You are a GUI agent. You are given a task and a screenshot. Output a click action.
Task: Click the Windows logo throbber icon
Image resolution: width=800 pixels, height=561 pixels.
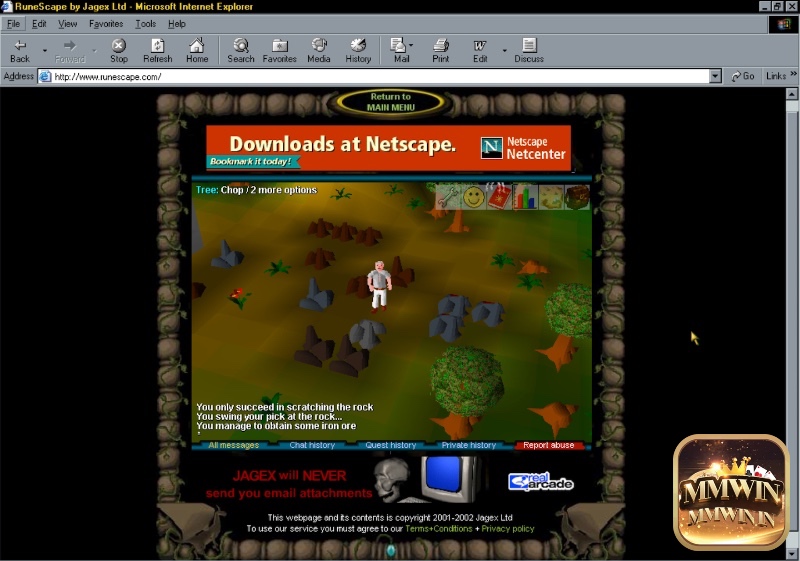(x=784, y=24)
